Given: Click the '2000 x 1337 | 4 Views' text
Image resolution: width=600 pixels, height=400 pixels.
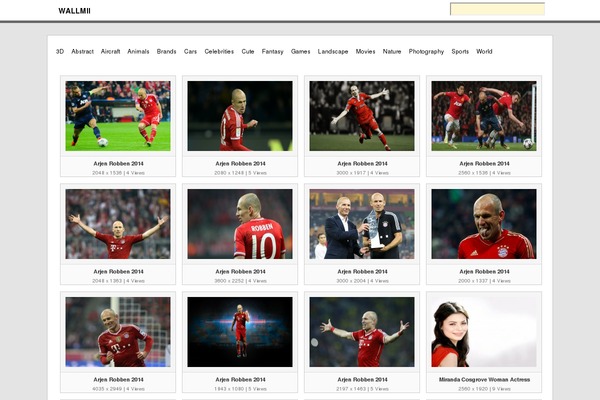Looking at the screenshot, I should pos(484,281).
